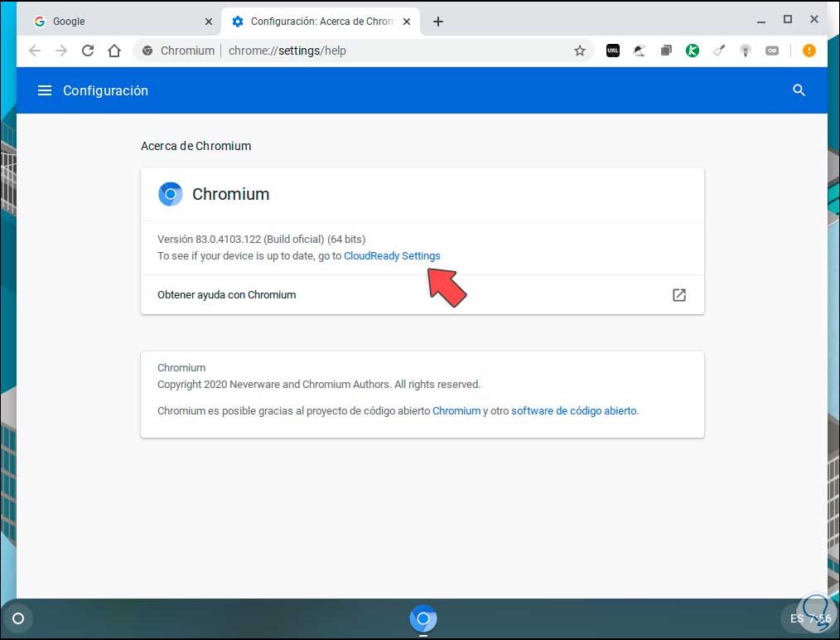Click the green K extension icon
This screenshot has width=840, height=640.
pyautogui.click(x=693, y=51)
